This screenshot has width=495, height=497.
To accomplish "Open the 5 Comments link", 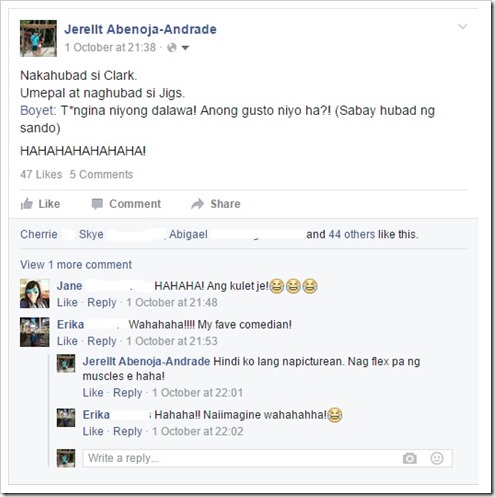I will 101,174.
